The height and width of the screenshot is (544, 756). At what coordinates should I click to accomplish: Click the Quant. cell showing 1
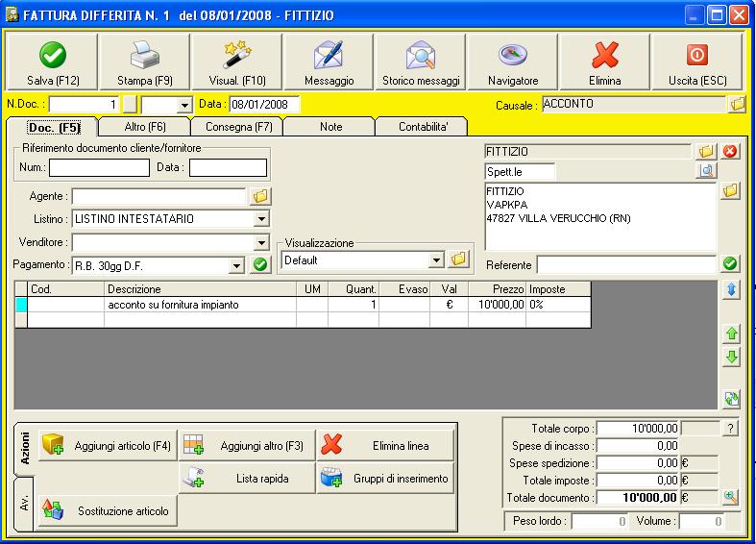click(x=354, y=305)
